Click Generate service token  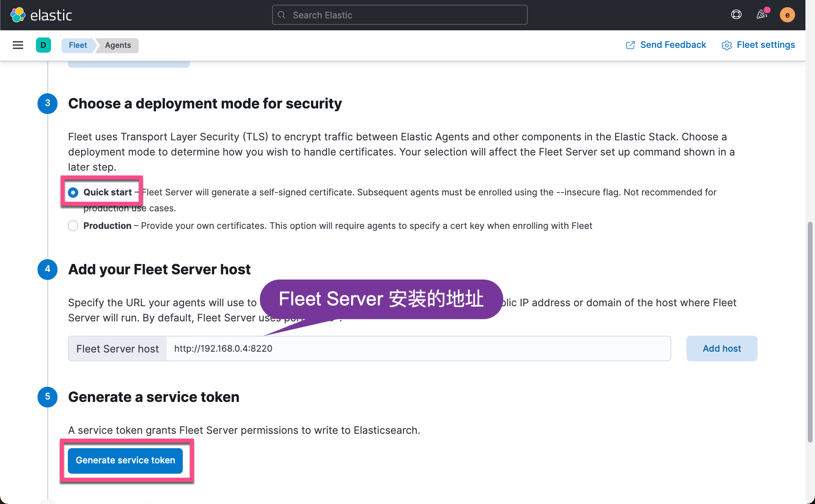click(125, 461)
